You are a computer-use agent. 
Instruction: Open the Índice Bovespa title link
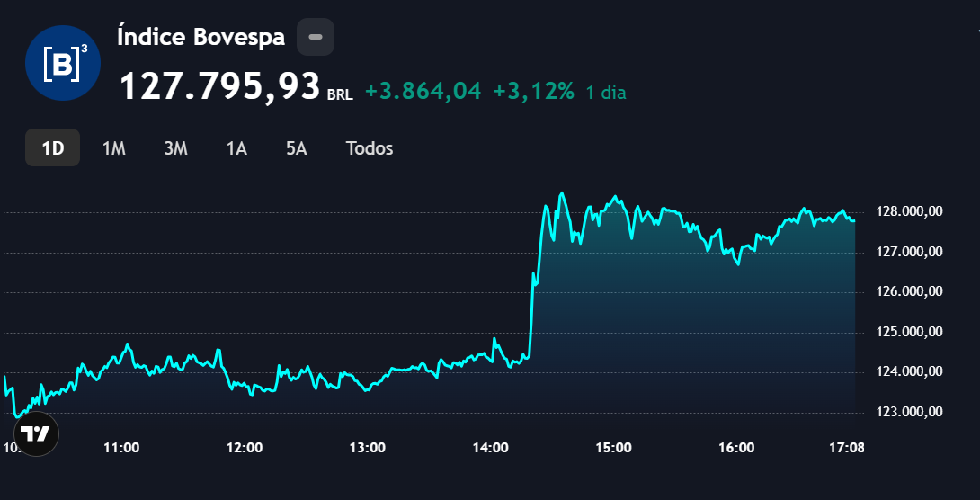pos(201,37)
